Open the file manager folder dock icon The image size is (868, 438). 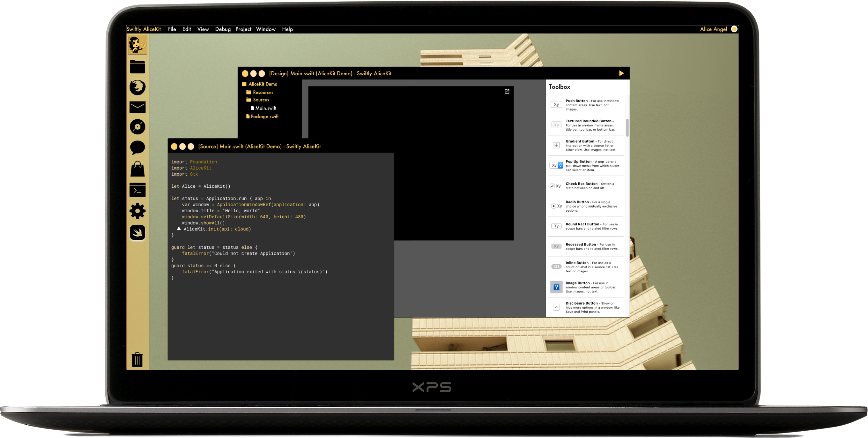137,67
